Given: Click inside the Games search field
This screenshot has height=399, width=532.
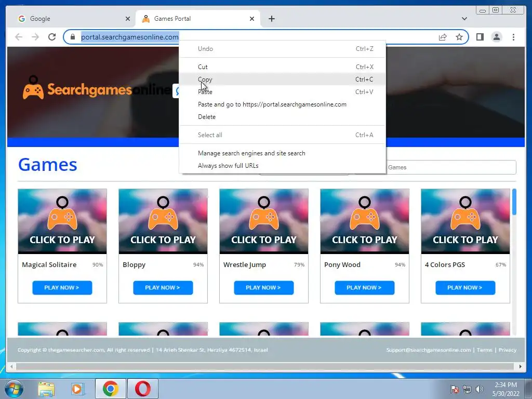Looking at the screenshot, I should (450, 167).
